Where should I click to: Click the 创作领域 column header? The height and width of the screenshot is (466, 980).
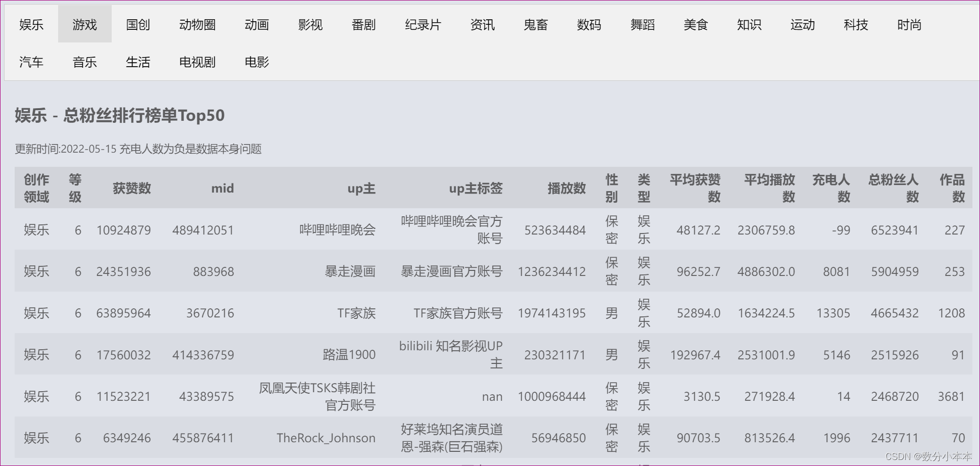coord(36,188)
